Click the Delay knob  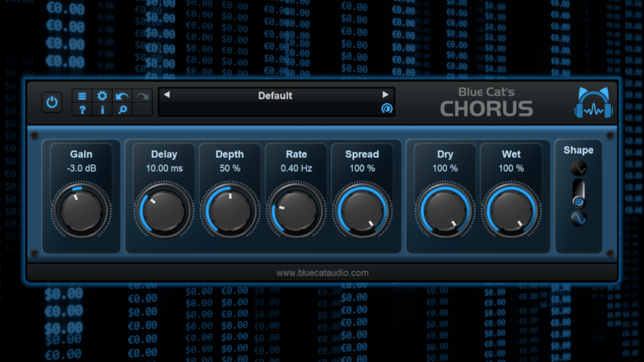164,211
